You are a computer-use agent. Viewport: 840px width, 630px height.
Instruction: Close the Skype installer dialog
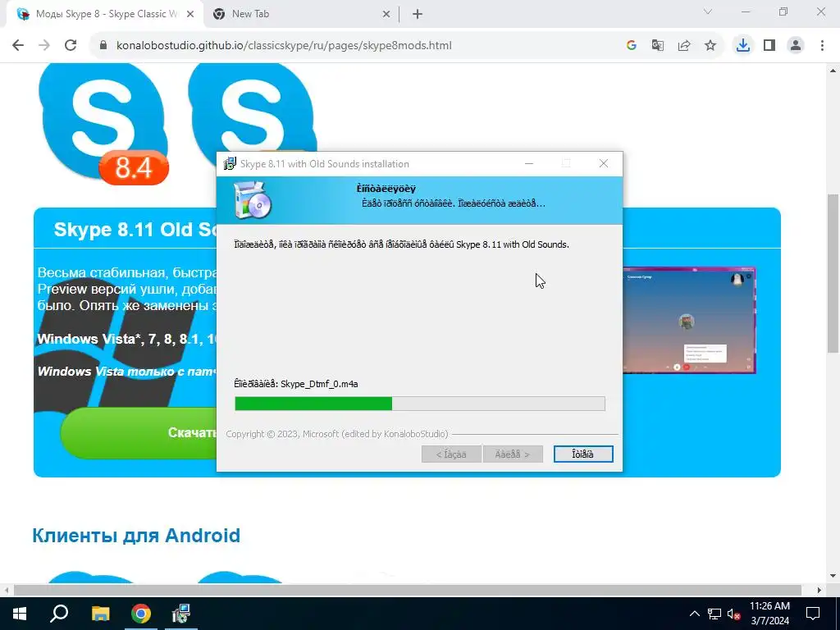pyautogui.click(x=604, y=163)
